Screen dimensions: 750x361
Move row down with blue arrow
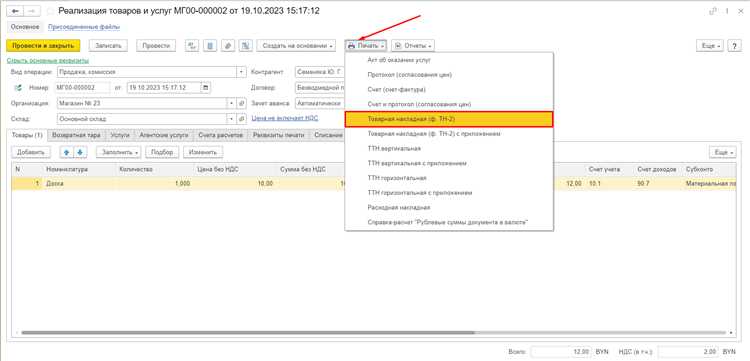(80, 152)
